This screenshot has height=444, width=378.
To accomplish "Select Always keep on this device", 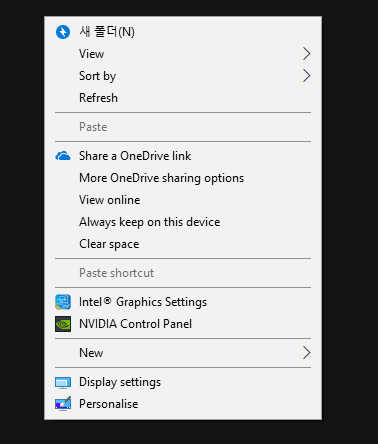I will pyautogui.click(x=150, y=222).
